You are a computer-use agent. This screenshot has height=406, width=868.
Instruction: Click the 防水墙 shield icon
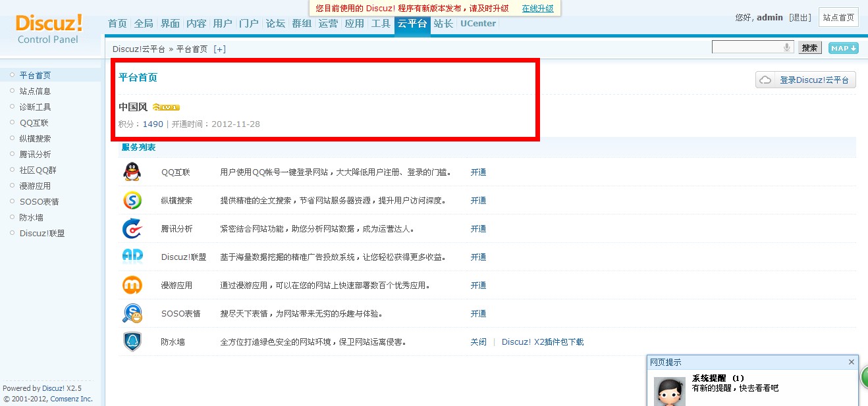pos(132,342)
